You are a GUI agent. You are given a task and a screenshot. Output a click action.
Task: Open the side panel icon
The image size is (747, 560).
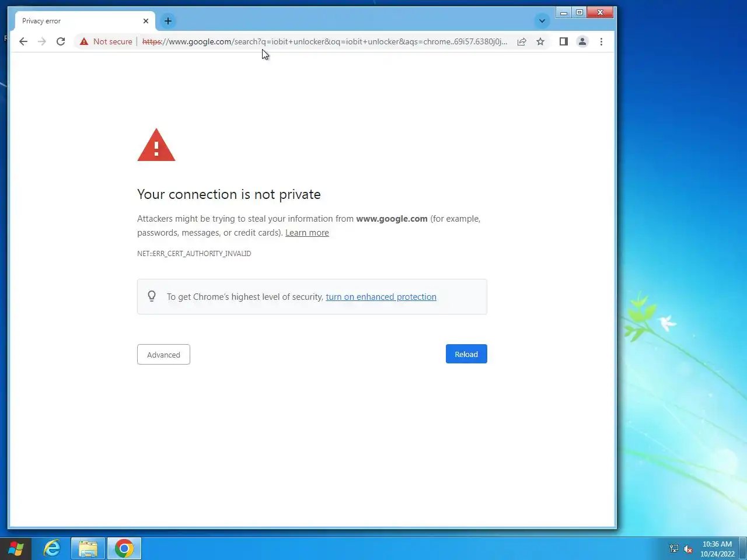tap(563, 41)
